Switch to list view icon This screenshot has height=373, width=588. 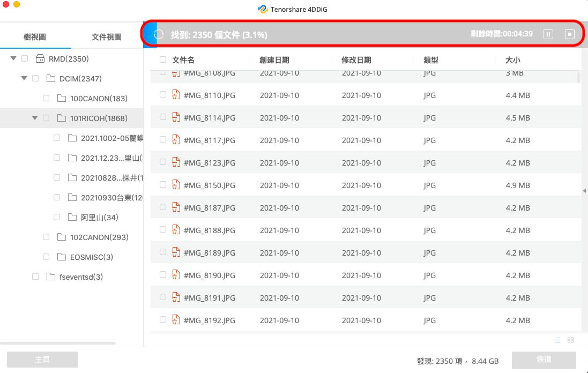point(557,340)
